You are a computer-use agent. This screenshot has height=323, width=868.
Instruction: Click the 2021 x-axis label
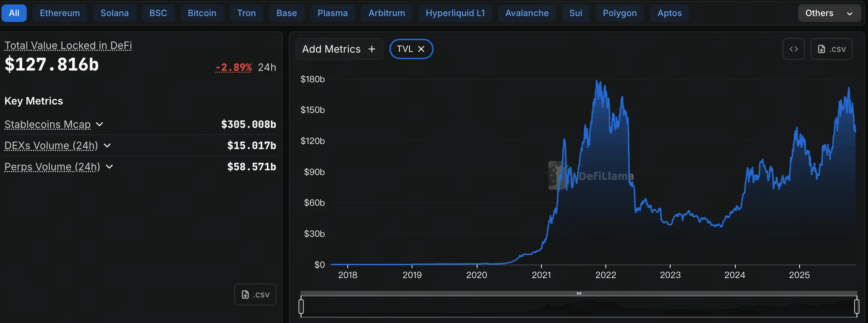pos(541,275)
